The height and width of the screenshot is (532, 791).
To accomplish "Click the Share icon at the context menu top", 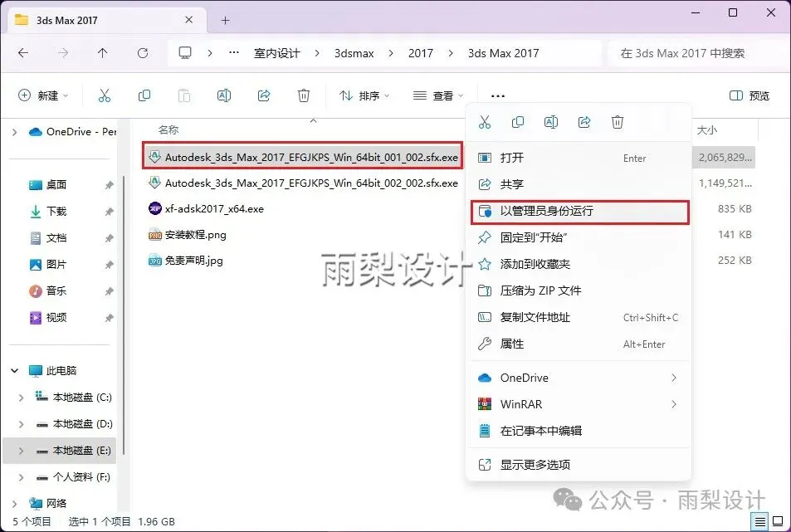I will point(584,122).
